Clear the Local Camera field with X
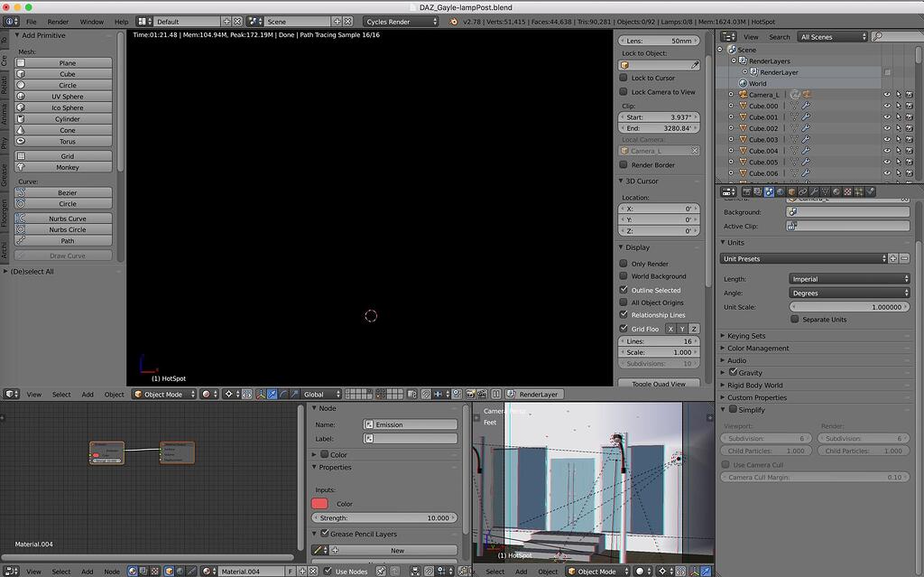Viewport: 924px width, 577px height. 695,151
